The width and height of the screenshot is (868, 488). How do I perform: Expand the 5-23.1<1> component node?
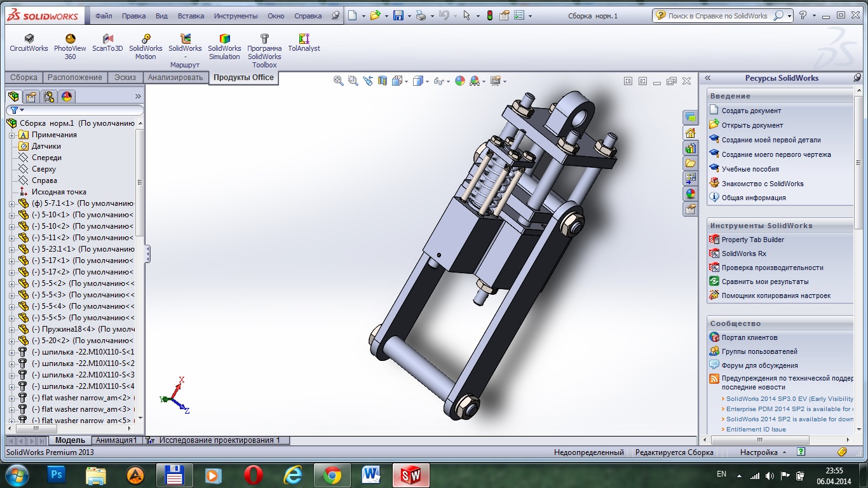coord(11,249)
